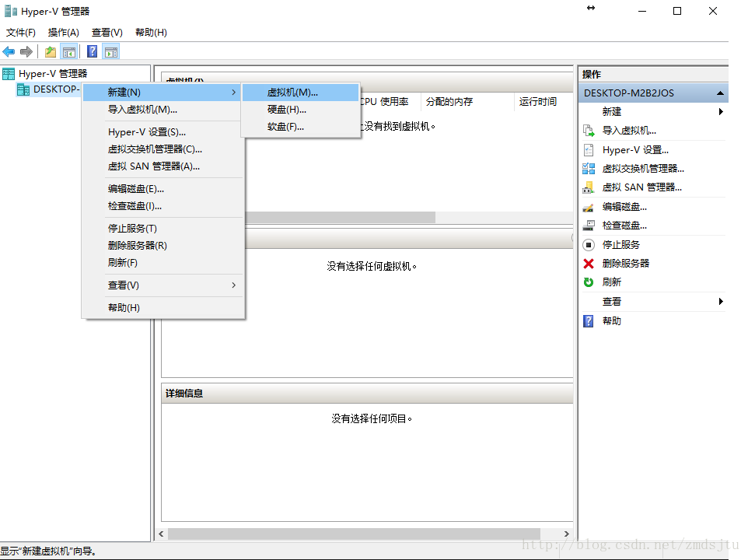Viewport: 748px width, 560px height.
Task: Select 帮助(H) in context menu
Action: 163,308
